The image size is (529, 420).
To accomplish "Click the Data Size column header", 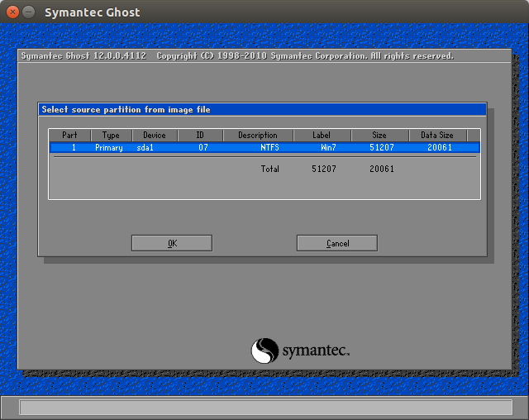I will [437, 136].
